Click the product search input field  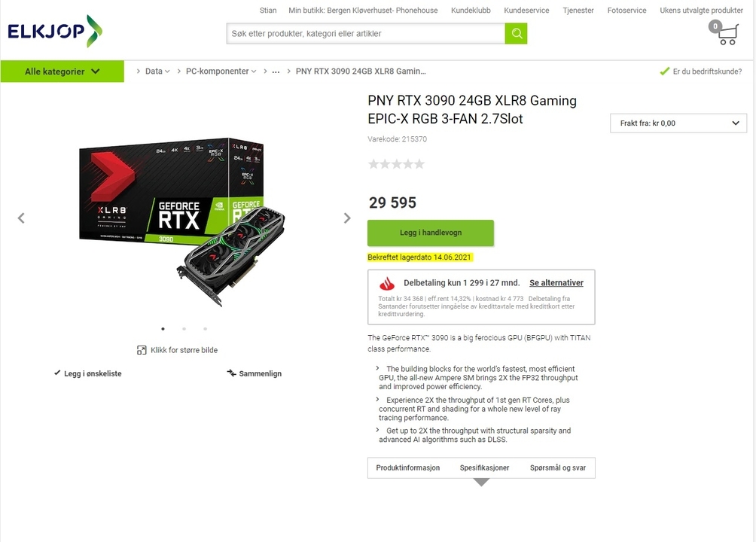pyautogui.click(x=366, y=33)
